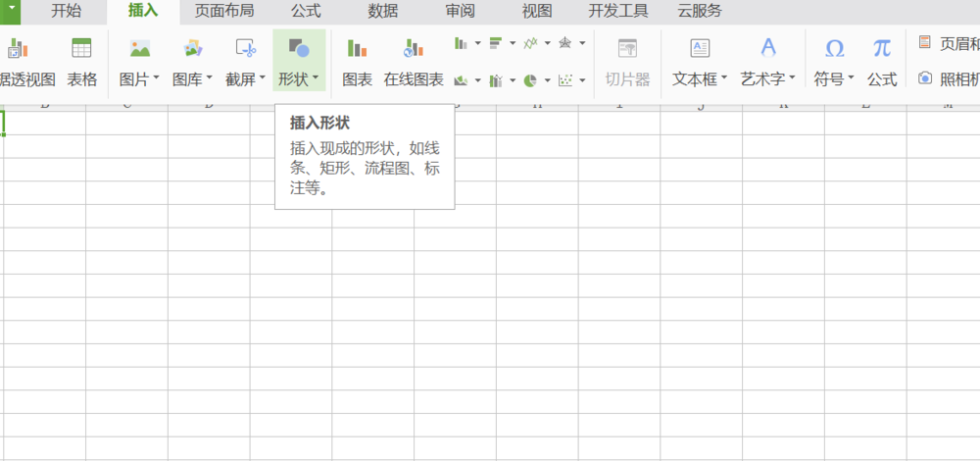Click the WordArt (艺术字) icon
The image size is (980, 461).
(768, 47)
